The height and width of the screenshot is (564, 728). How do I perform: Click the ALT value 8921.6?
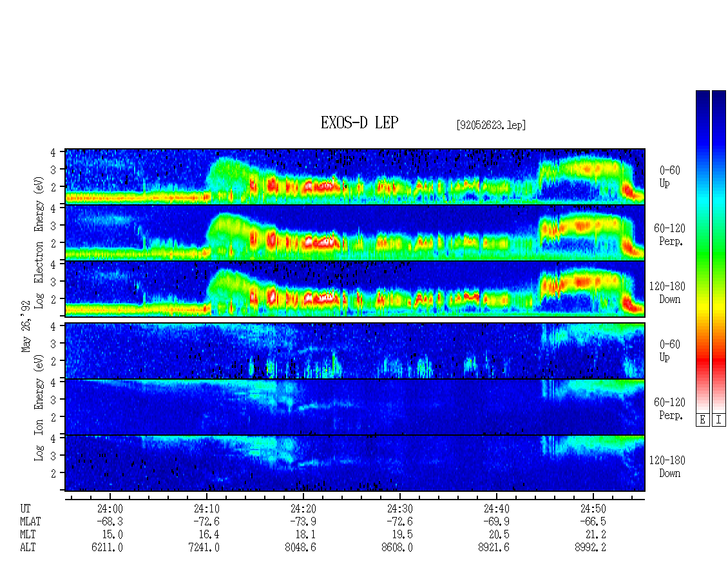click(x=493, y=548)
